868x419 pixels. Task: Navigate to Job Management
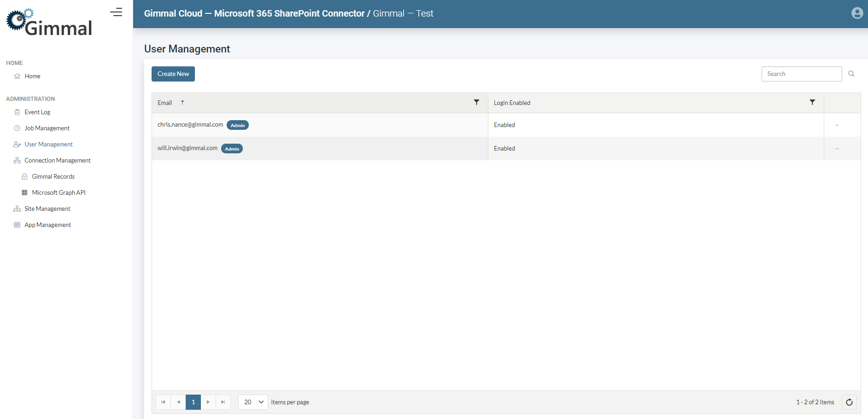click(47, 128)
